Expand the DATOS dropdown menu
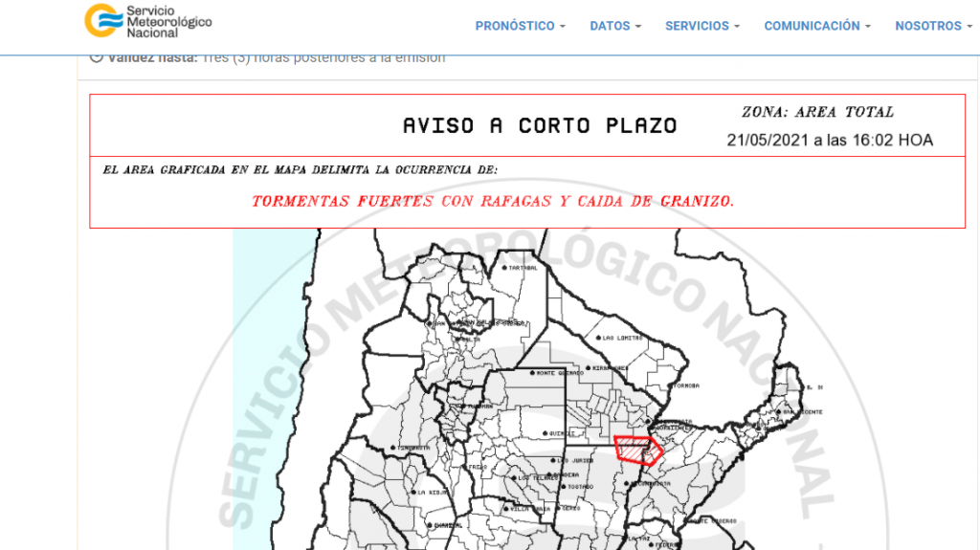Screen dimensions: 980x550 [x=615, y=26]
